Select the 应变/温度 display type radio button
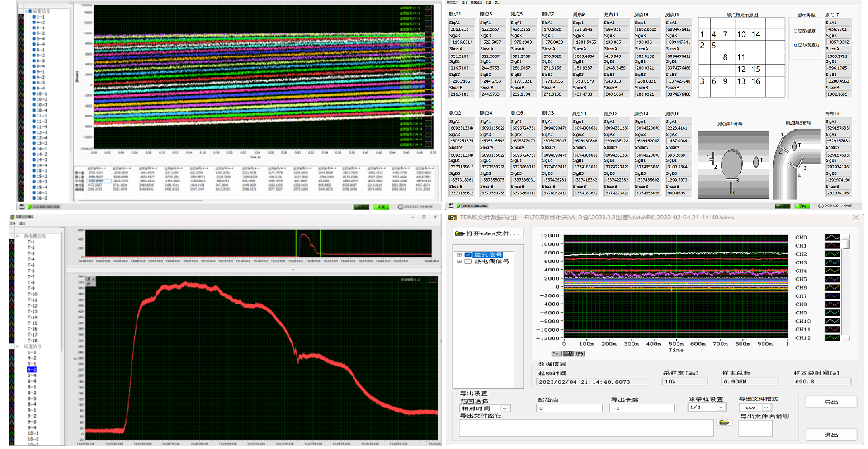The height and width of the screenshot is (449, 868). tap(796, 31)
